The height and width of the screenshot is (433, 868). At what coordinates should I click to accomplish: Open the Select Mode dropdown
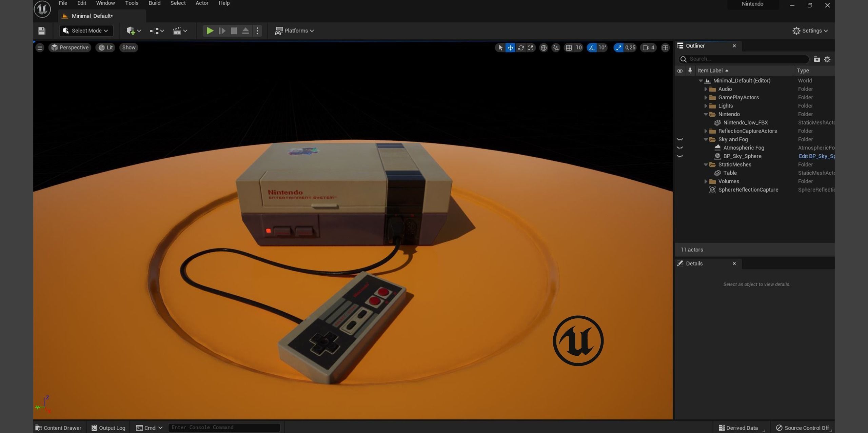86,31
